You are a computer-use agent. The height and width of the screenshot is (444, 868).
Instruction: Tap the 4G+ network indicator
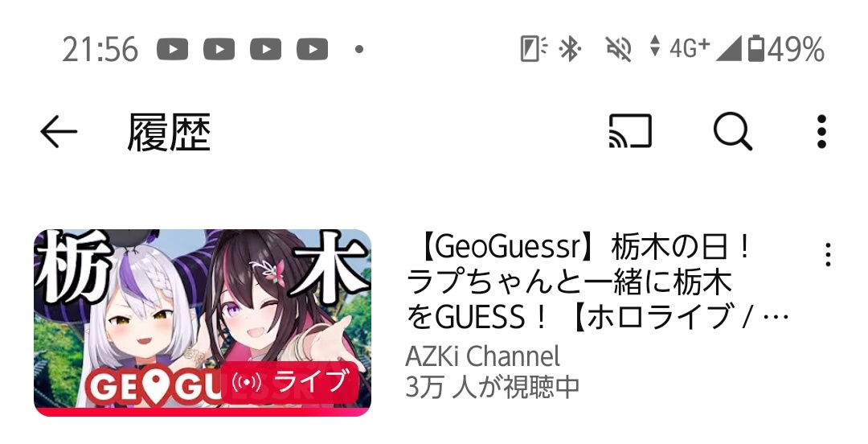point(690,49)
